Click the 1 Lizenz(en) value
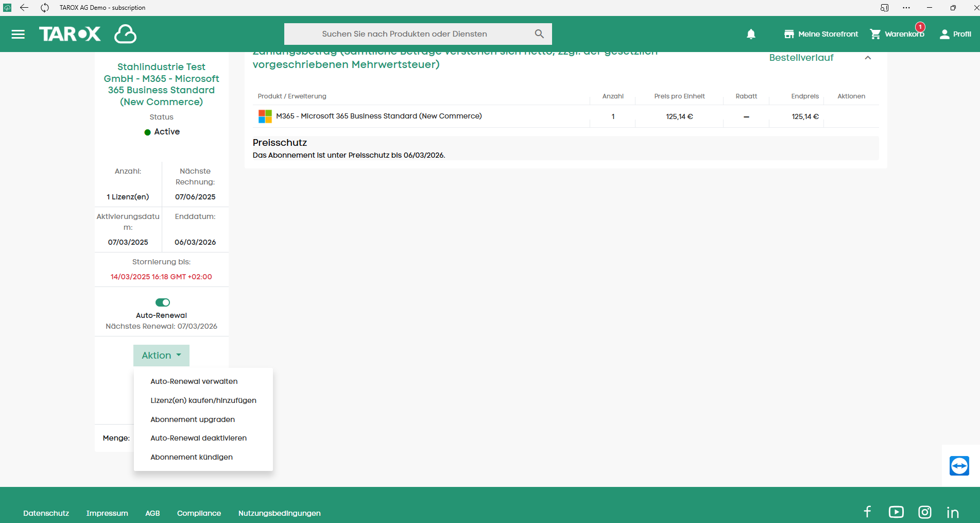The height and width of the screenshot is (523, 980). pyautogui.click(x=128, y=197)
